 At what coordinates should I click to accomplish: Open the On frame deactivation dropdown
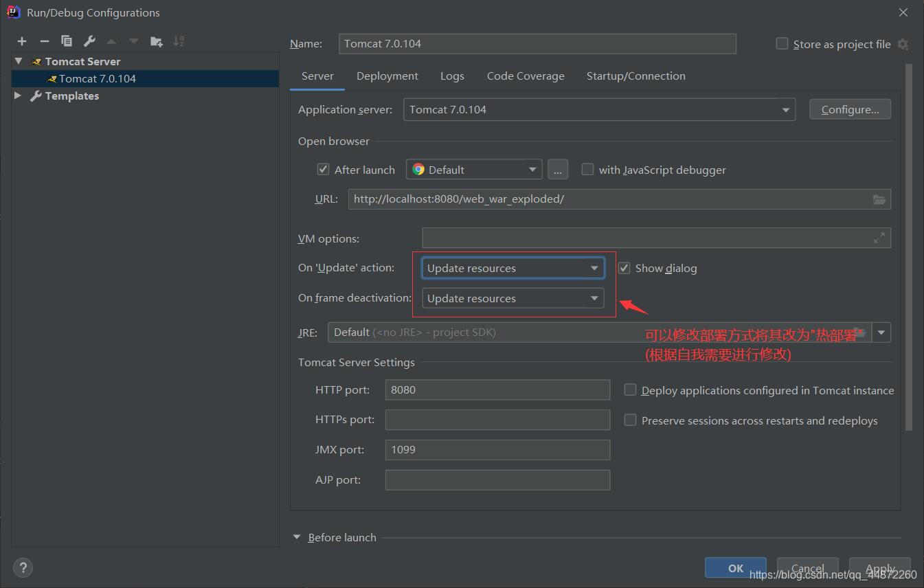point(513,298)
